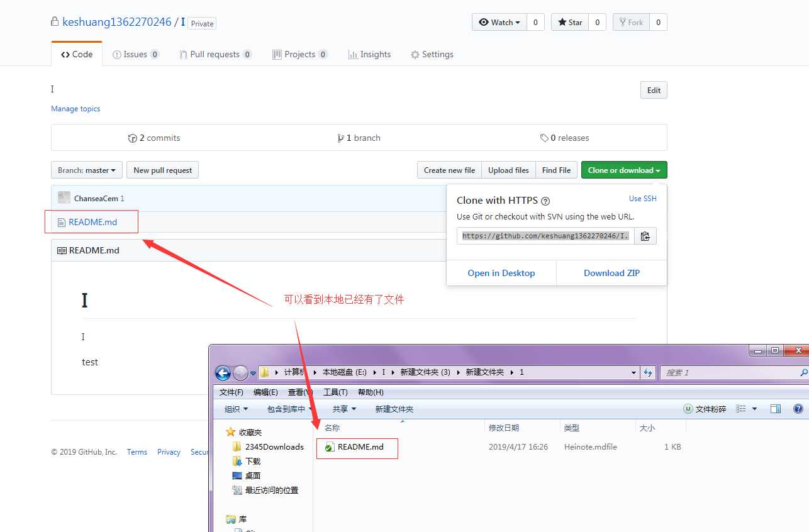The width and height of the screenshot is (809, 532).
Task: Select 库 libraries node in sidebar
Action: pos(237,519)
